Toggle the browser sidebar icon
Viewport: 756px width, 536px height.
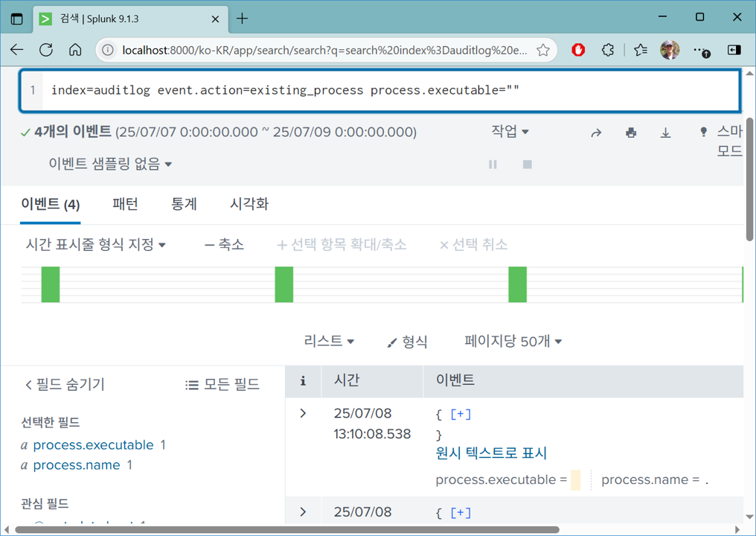click(734, 50)
